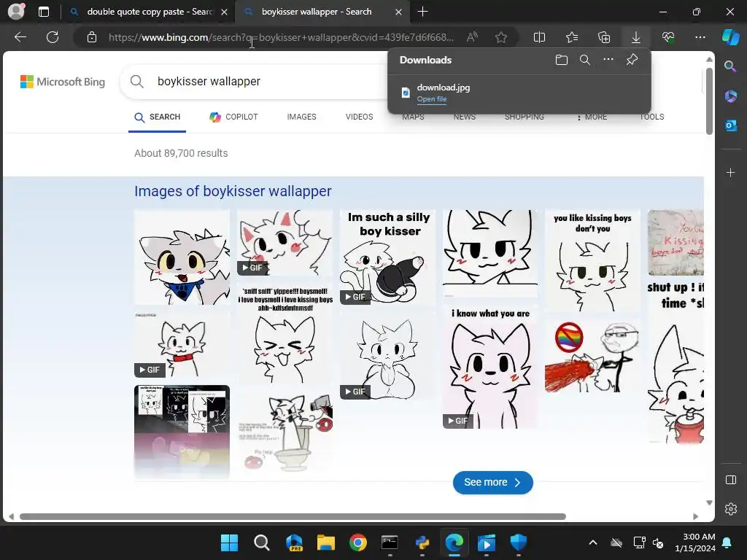Click Open file link for download.jpg
Viewport: 747px width, 560px height.
tap(432, 99)
